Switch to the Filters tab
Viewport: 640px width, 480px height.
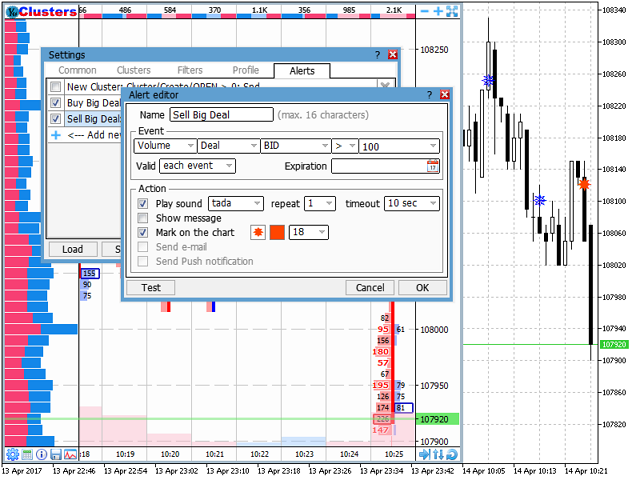tap(190, 70)
